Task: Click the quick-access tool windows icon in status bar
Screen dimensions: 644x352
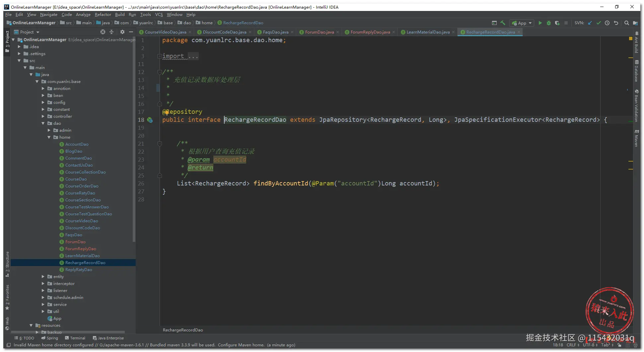Action: point(9,345)
